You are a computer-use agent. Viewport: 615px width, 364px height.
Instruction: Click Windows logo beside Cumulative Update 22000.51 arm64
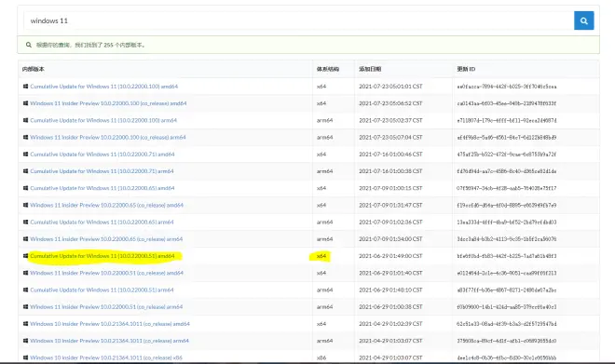tap(25, 290)
